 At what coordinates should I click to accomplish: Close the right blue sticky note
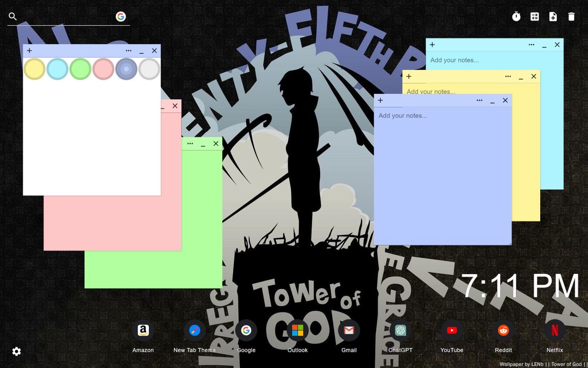click(505, 100)
